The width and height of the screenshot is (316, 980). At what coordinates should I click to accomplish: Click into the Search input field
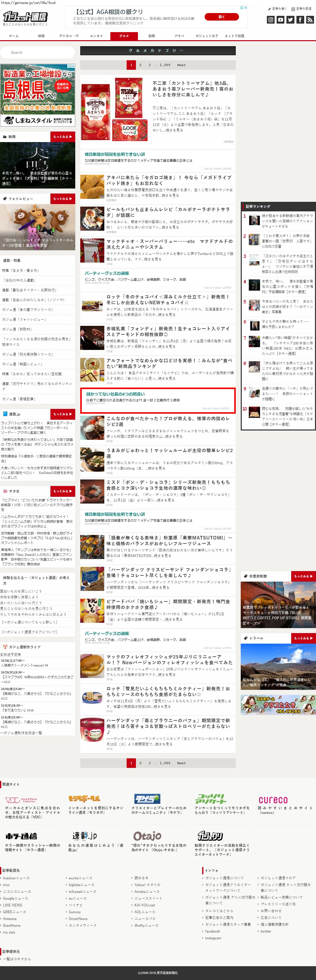(x=38, y=52)
